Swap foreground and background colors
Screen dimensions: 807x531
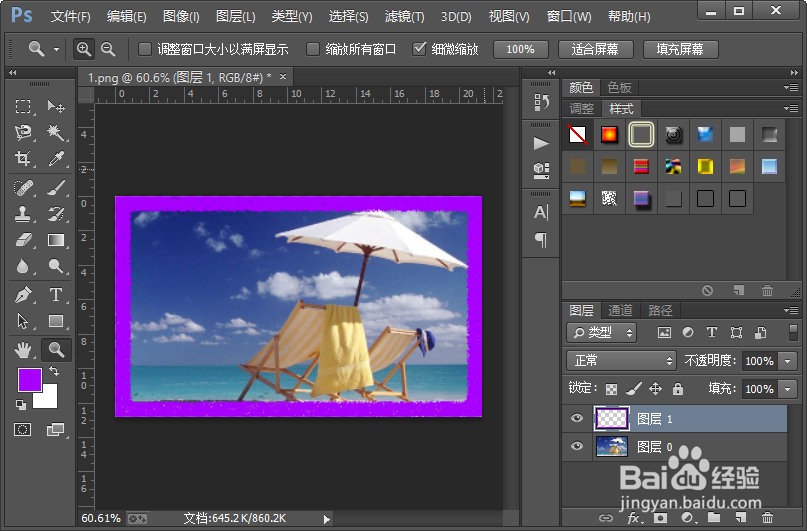click(x=54, y=370)
